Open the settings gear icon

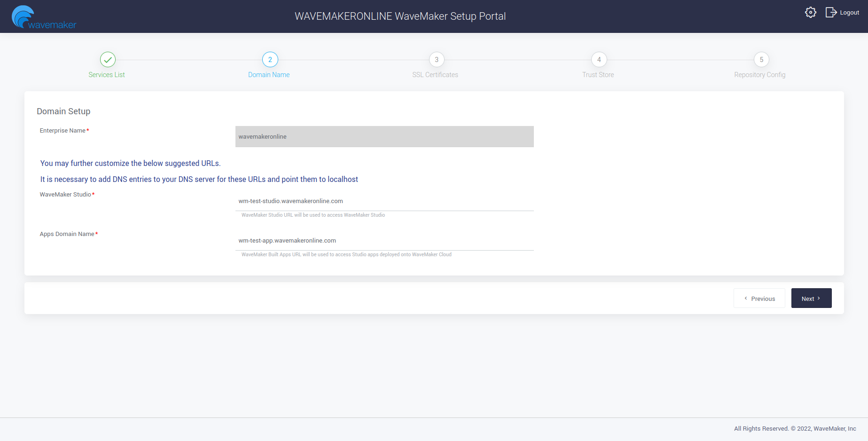[810, 12]
